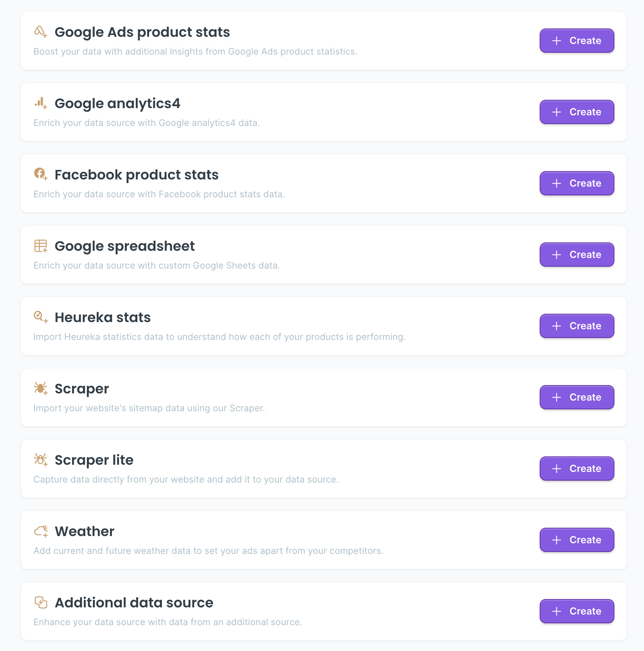This screenshot has width=644, height=651.
Task: Create a Google spreadsheet enrichment
Action: pos(576,255)
